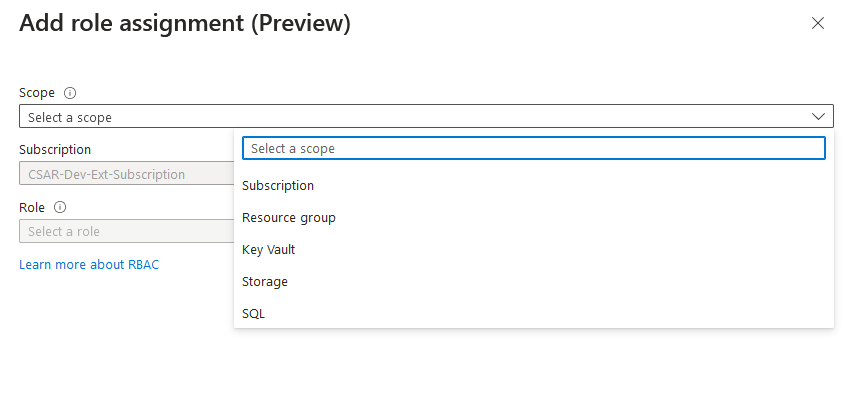
Task: Click the info icon beside Role
Action: pos(60,207)
